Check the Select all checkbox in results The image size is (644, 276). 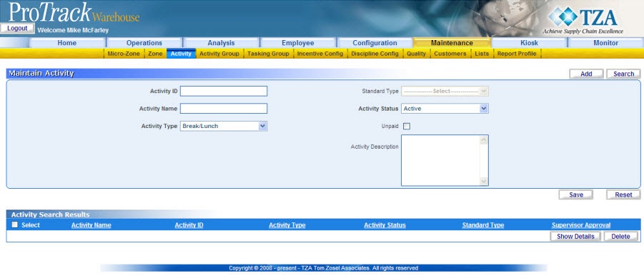click(15, 225)
